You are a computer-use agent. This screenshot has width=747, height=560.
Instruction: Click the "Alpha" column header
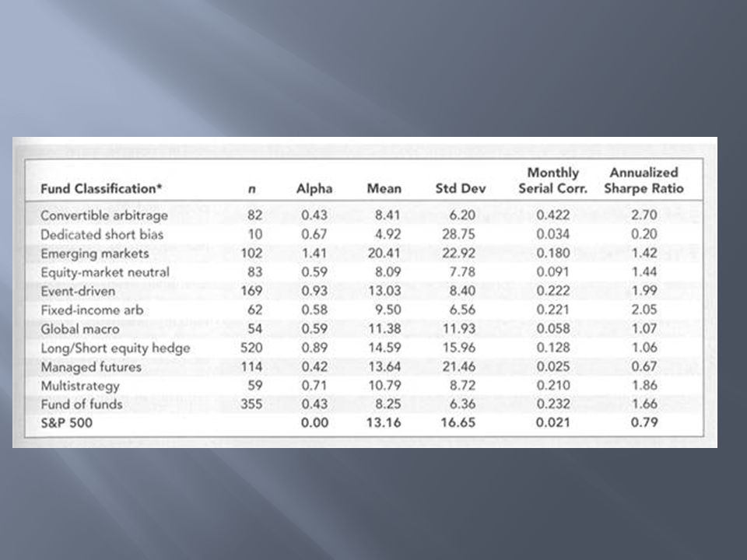pyautogui.click(x=314, y=189)
